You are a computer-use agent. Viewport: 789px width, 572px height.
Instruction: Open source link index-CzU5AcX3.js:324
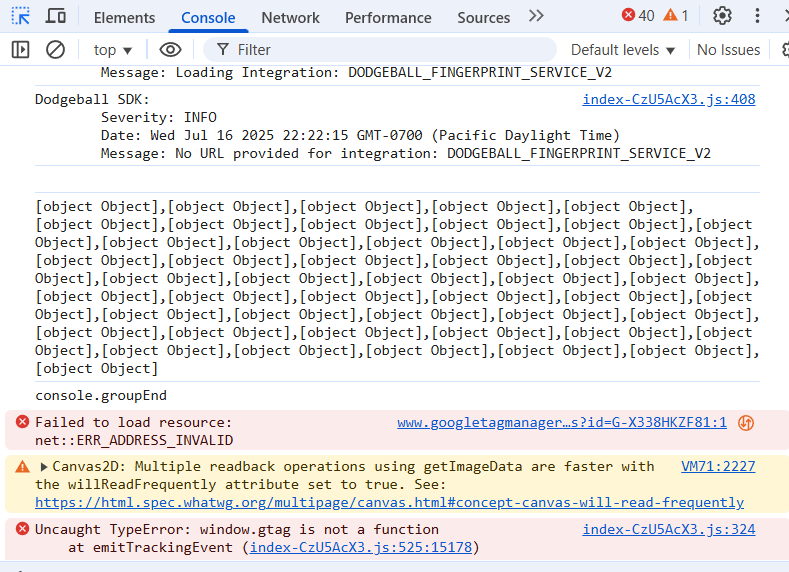[669, 529]
